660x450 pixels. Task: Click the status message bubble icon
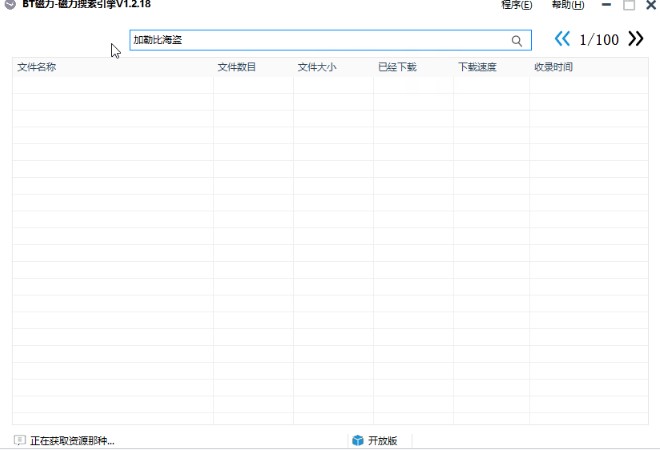point(19,440)
